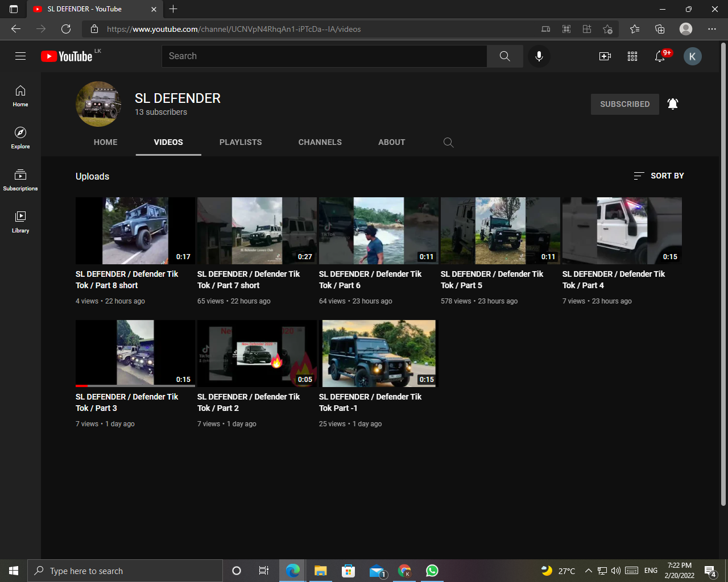
Task: Add this page to favorites star
Action: (607, 29)
